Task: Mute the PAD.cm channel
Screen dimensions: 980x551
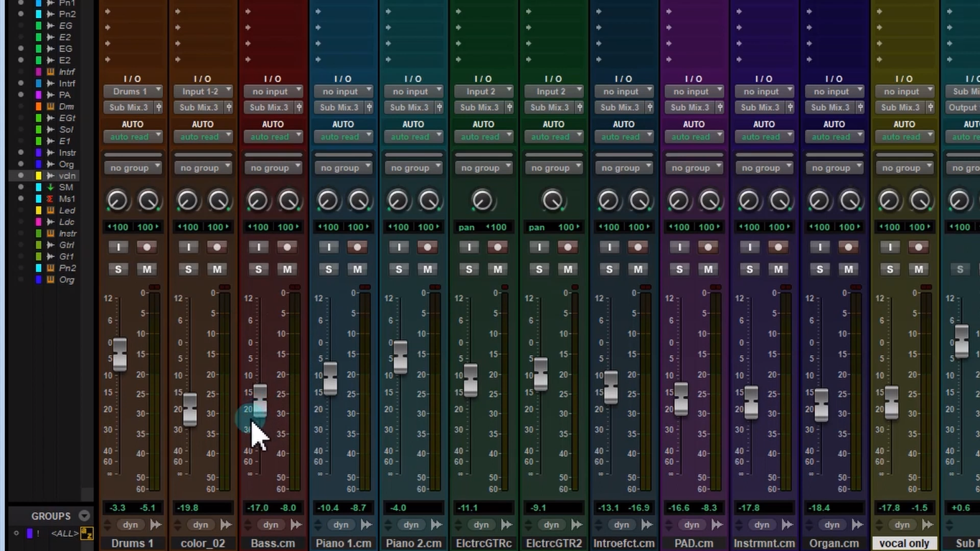Action: (708, 269)
